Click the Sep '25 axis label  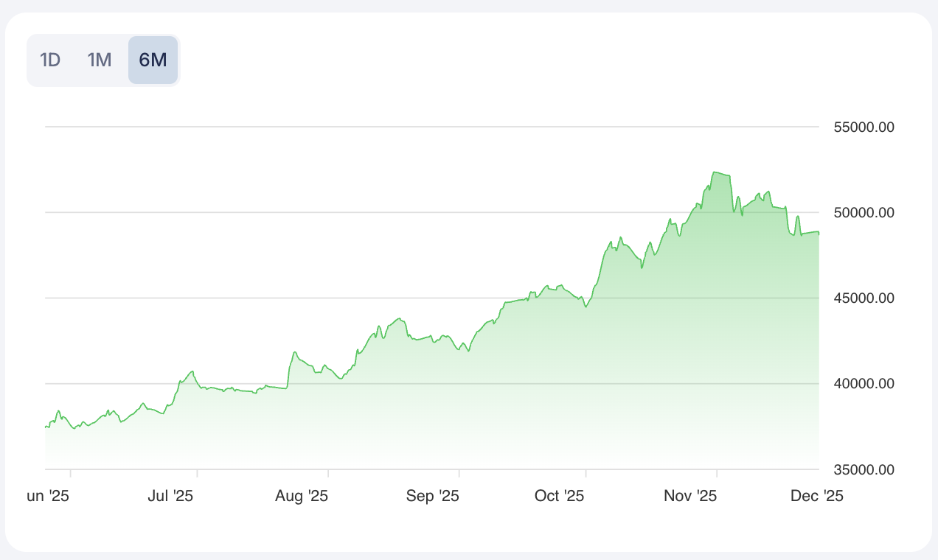coord(433,496)
